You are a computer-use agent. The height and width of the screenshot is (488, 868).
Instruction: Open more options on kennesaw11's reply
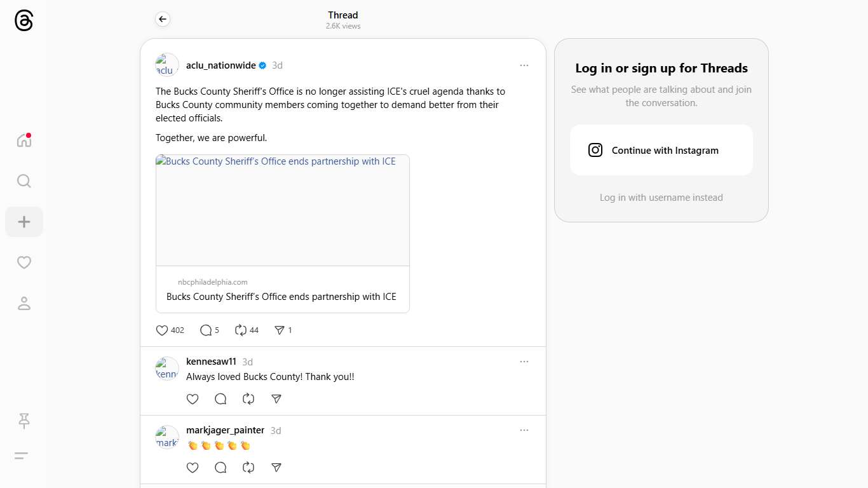524,362
